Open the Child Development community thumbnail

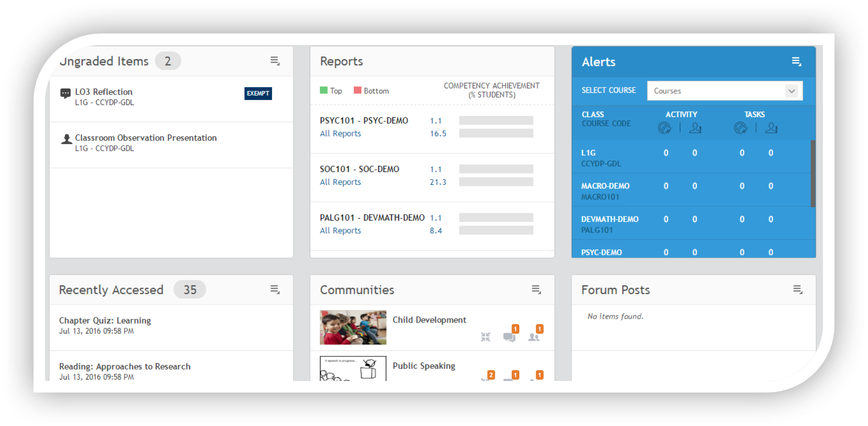pyautogui.click(x=353, y=327)
